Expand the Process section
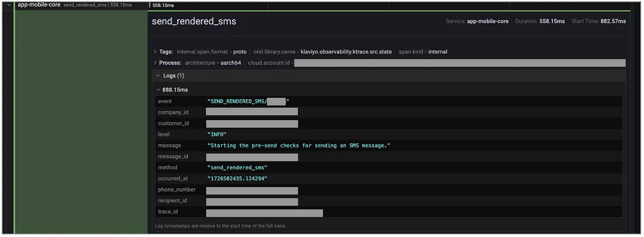This screenshot has height=237, width=644. coord(155,63)
